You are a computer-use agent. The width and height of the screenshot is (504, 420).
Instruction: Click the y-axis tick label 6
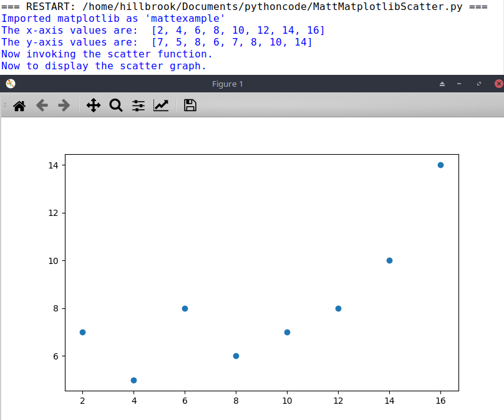point(56,356)
